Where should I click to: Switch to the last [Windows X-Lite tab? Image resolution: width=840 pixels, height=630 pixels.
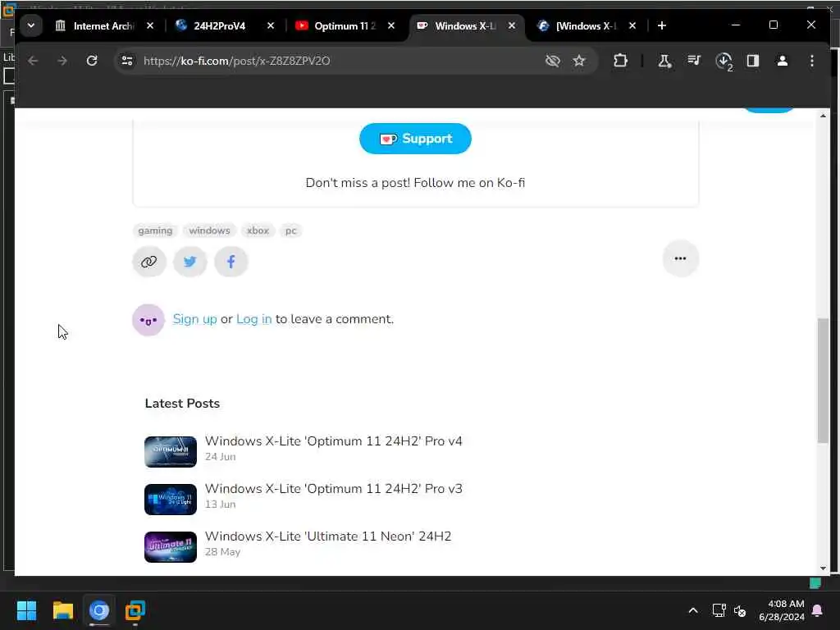coord(586,25)
